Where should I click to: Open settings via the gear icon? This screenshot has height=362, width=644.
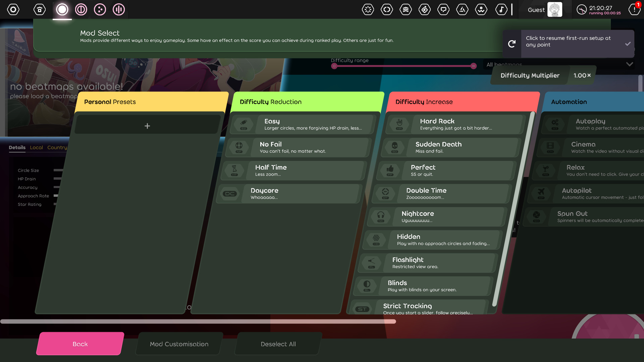(13, 9)
